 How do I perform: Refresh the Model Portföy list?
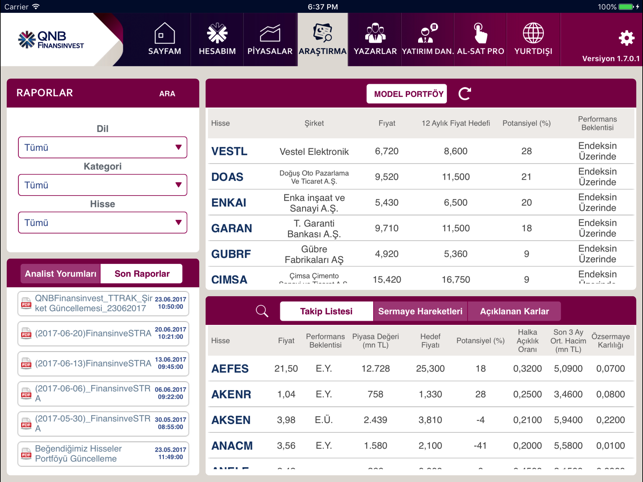pyautogui.click(x=464, y=94)
